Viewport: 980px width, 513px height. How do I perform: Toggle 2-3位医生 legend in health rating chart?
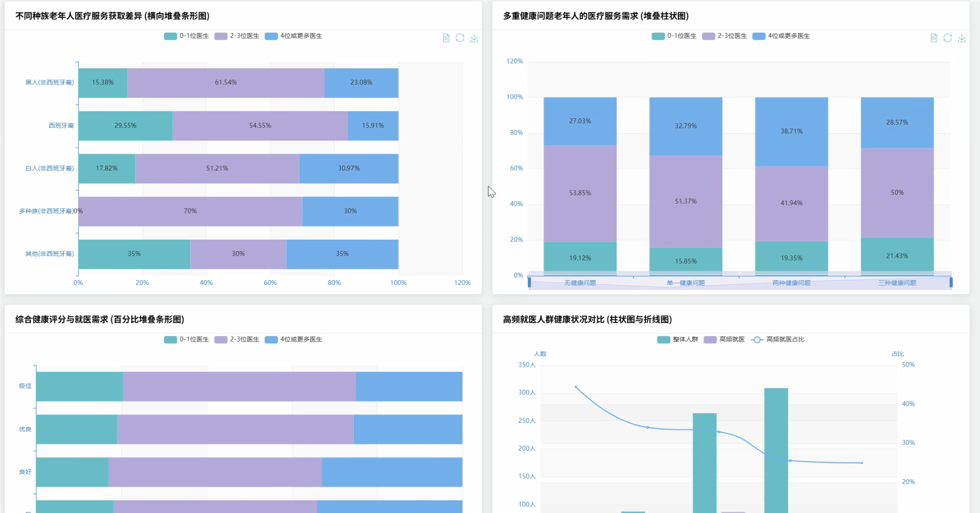(237, 340)
